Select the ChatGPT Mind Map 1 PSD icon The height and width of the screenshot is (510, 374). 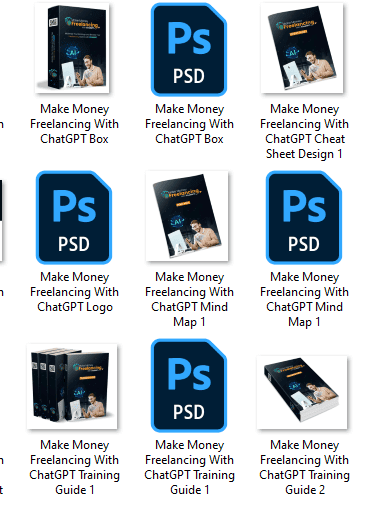pyautogui.click(x=304, y=217)
